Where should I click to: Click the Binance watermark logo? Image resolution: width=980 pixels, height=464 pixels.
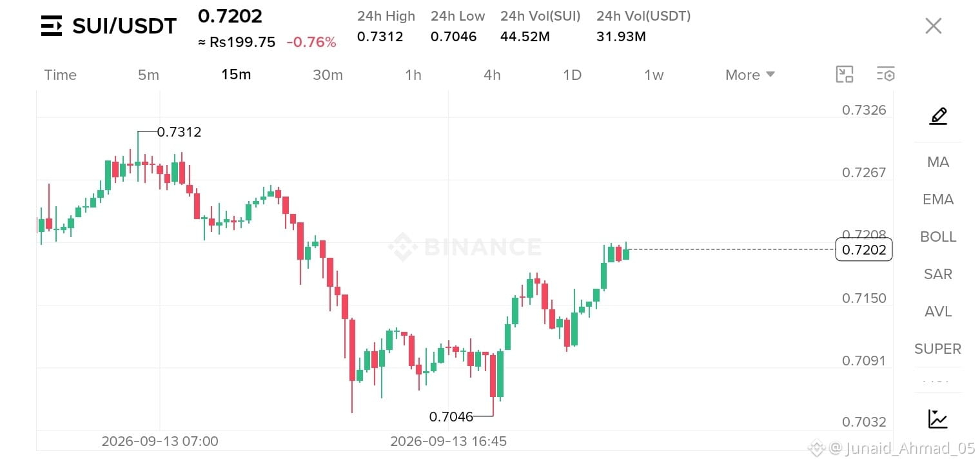[464, 247]
